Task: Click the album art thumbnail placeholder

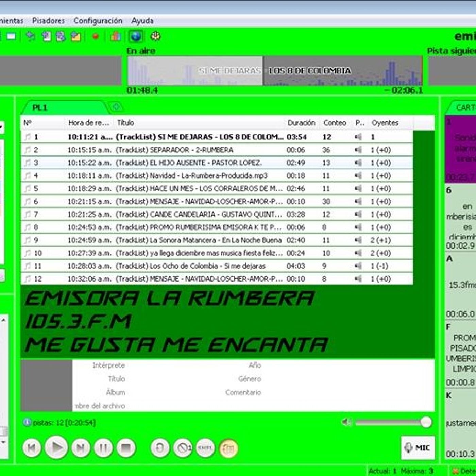Action: tap(47, 386)
